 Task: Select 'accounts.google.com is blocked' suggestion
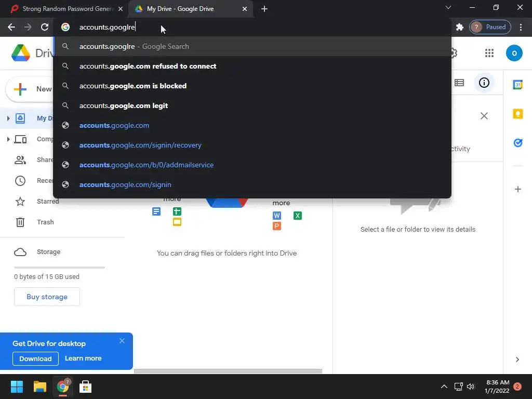[x=252, y=86]
